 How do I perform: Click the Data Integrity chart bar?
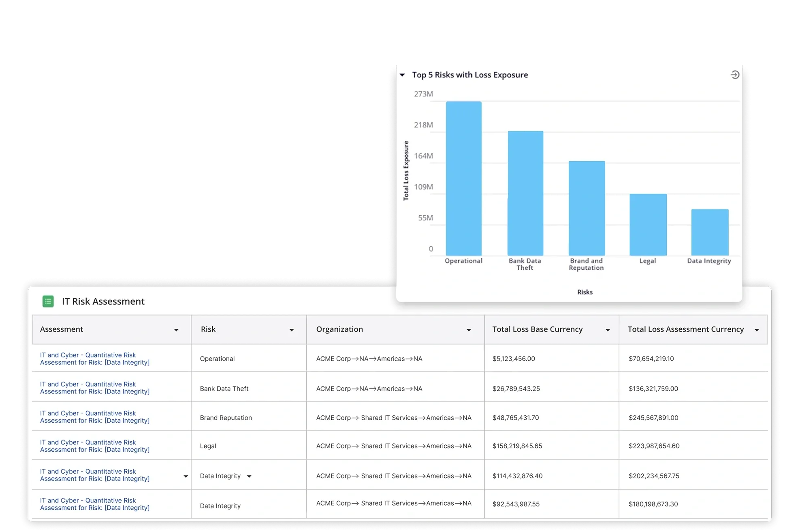click(x=709, y=232)
